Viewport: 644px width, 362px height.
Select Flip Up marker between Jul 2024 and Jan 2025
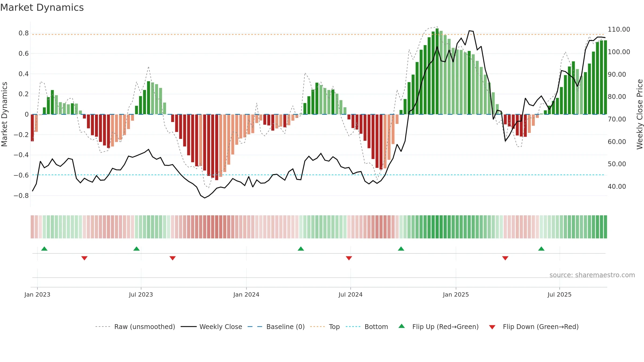pos(401,249)
